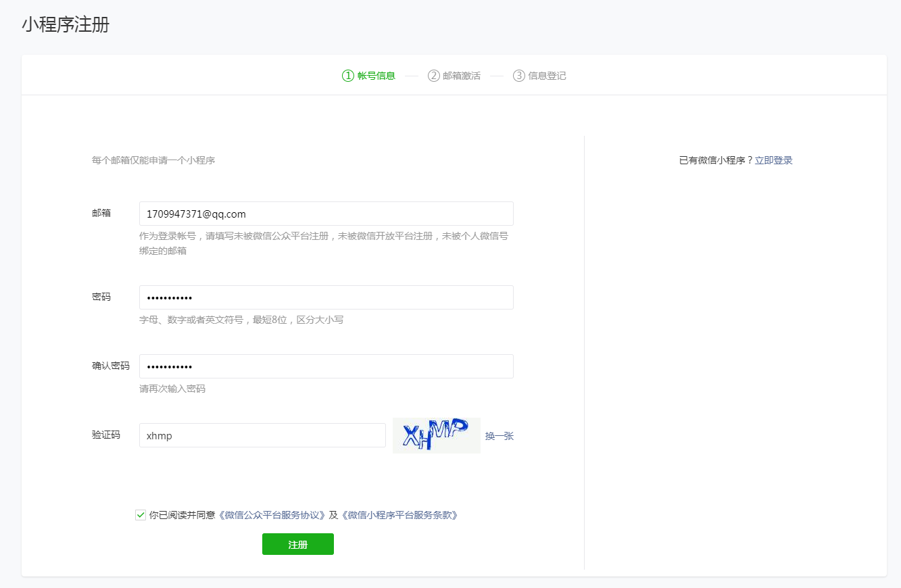
Task: Open 微信公众平台服务协议 link
Action: [272, 515]
